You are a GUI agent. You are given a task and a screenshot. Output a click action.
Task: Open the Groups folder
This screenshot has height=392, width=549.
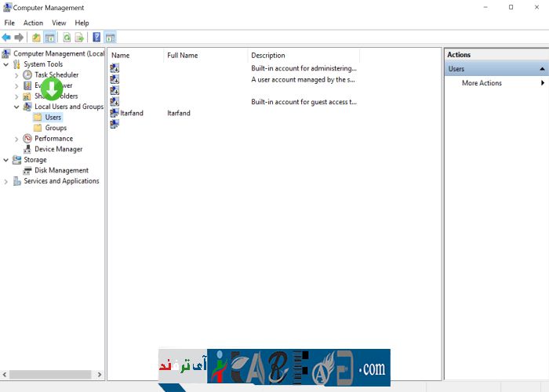56,128
